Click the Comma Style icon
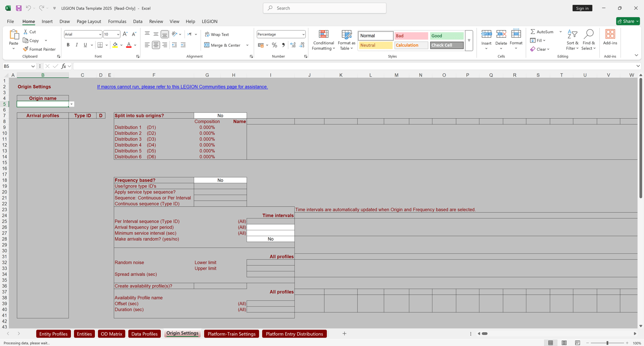Image resolution: width=644 pixels, height=346 pixels. pyautogui.click(x=283, y=45)
